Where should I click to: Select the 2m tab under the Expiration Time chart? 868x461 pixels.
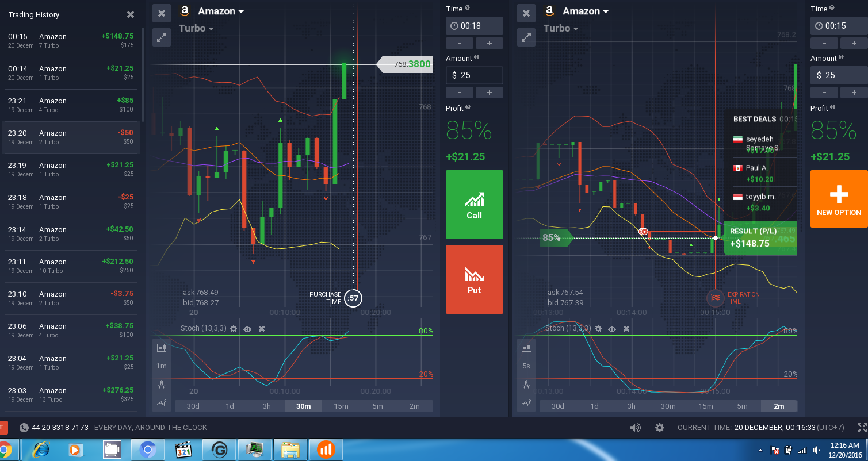coord(779,406)
